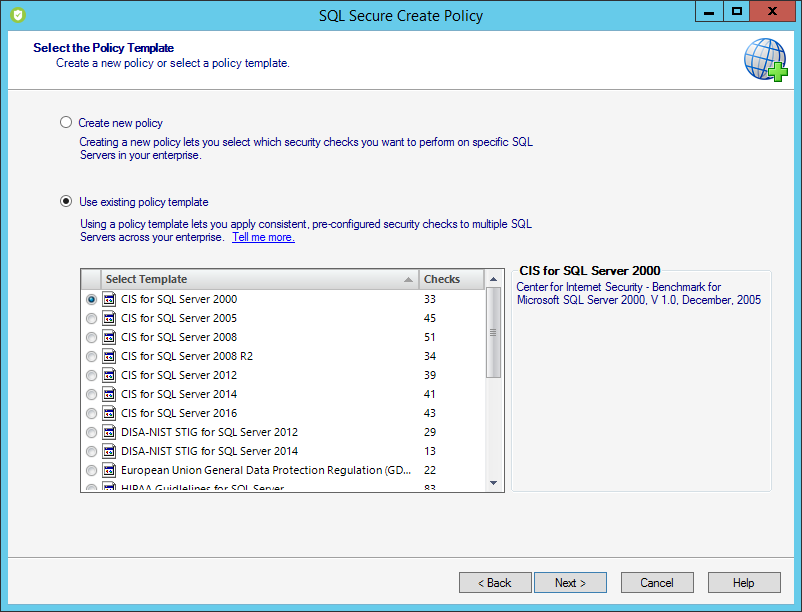Viewport: 802px width, 612px height.
Task: Click template icon for CIS SQL Server 2016
Action: [x=109, y=413]
